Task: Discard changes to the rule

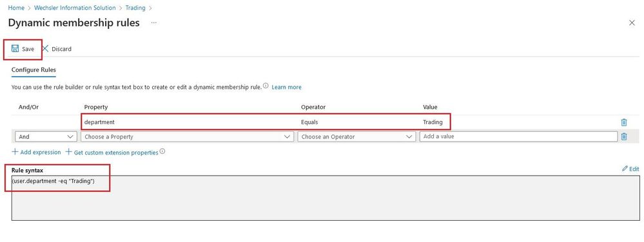Action: pyautogui.click(x=57, y=49)
